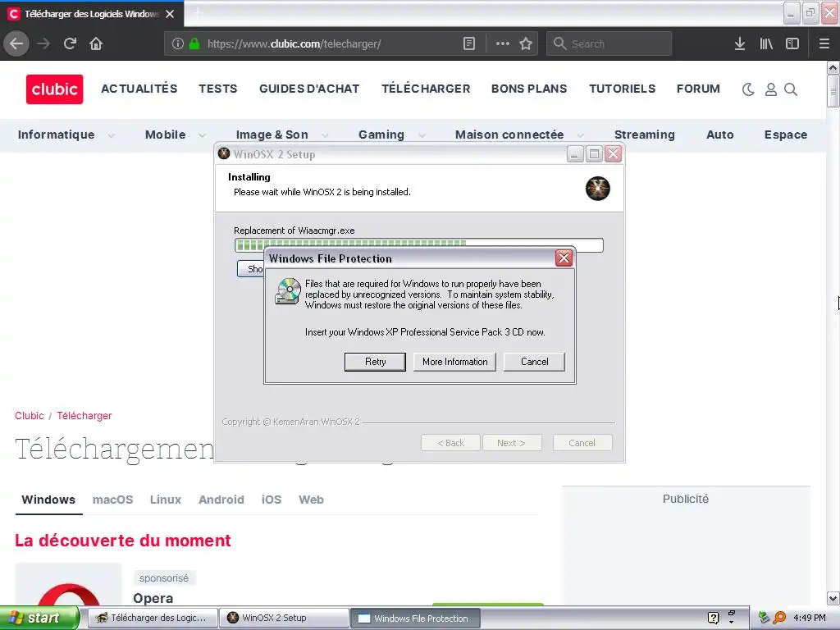
Task: Go back with the browser back arrow
Action: [16, 43]
